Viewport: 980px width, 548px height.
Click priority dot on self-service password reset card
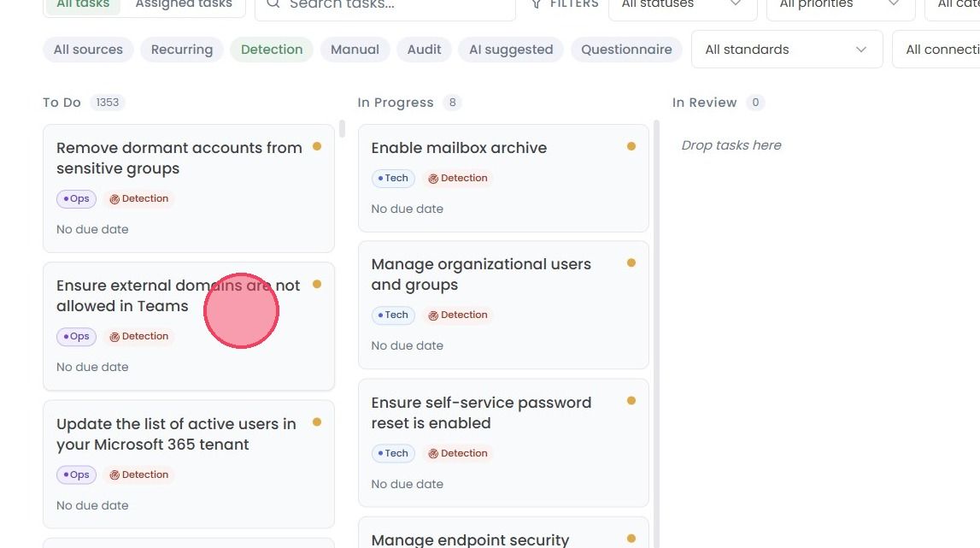pyautogui.click(x=631, y=401)
